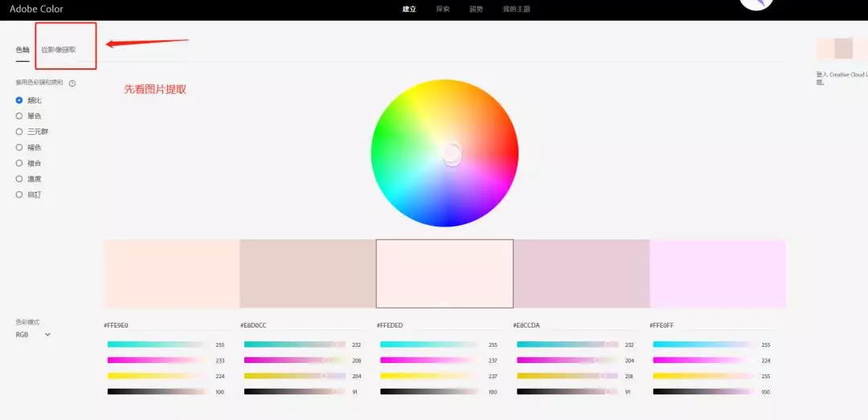868x420 pixels.
Task: Click the first color swatch #FFE9E0
Action: pos(171,273)
